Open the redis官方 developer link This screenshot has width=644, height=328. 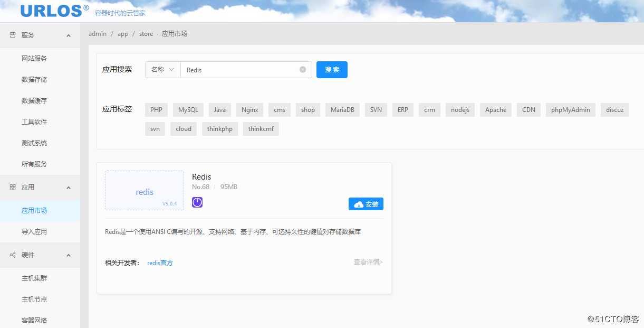(160, 263)
